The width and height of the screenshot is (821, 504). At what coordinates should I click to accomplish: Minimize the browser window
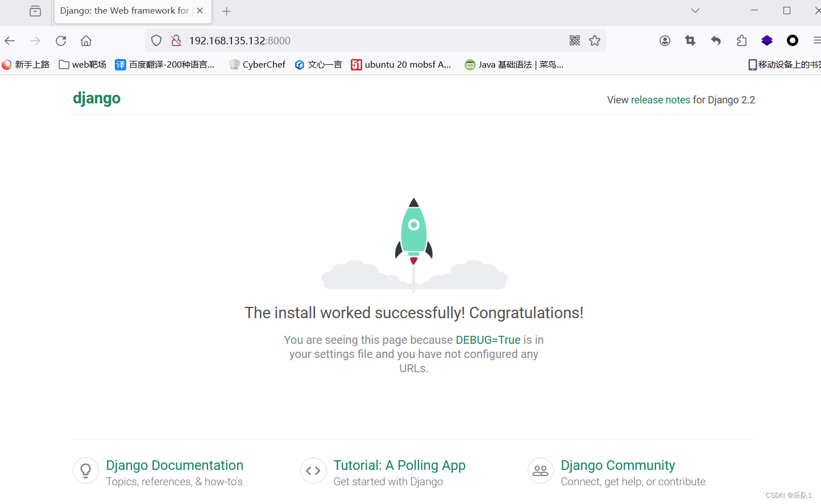point(754,10)
